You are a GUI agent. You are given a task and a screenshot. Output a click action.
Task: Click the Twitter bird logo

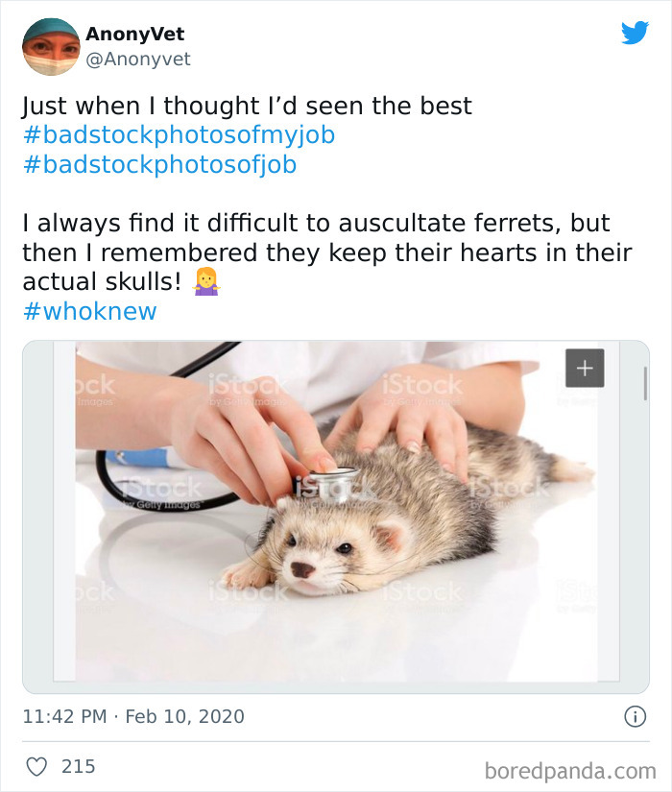pyautogui.click(x=636, y=35)
